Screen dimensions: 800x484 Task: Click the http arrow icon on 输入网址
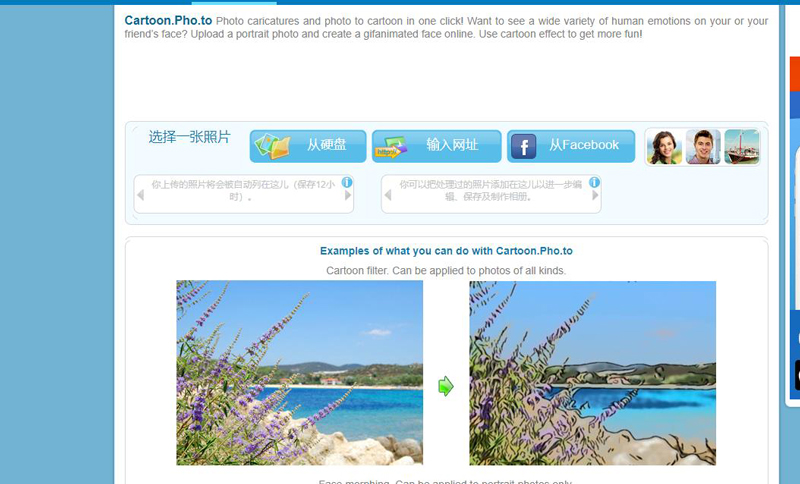point(392,147)
